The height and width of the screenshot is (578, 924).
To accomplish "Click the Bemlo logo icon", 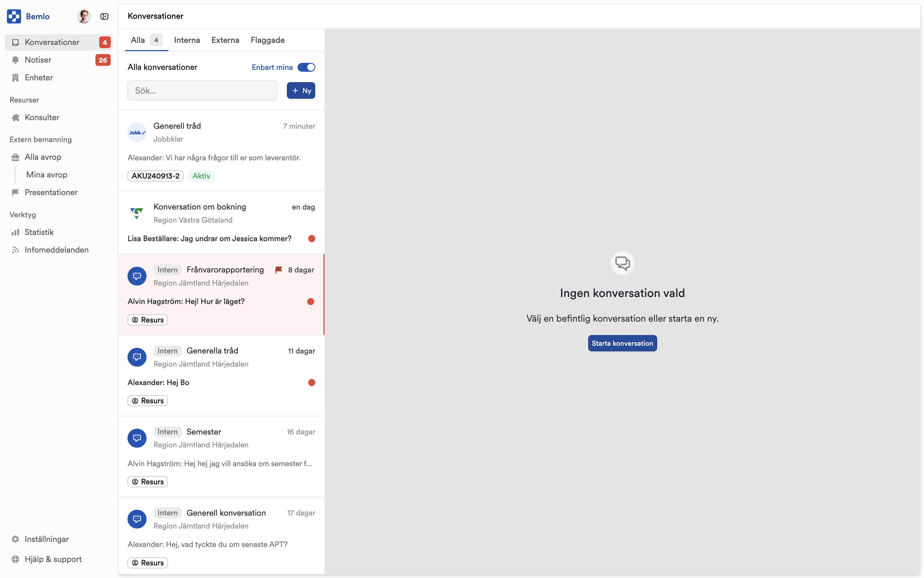I will 14,16.
